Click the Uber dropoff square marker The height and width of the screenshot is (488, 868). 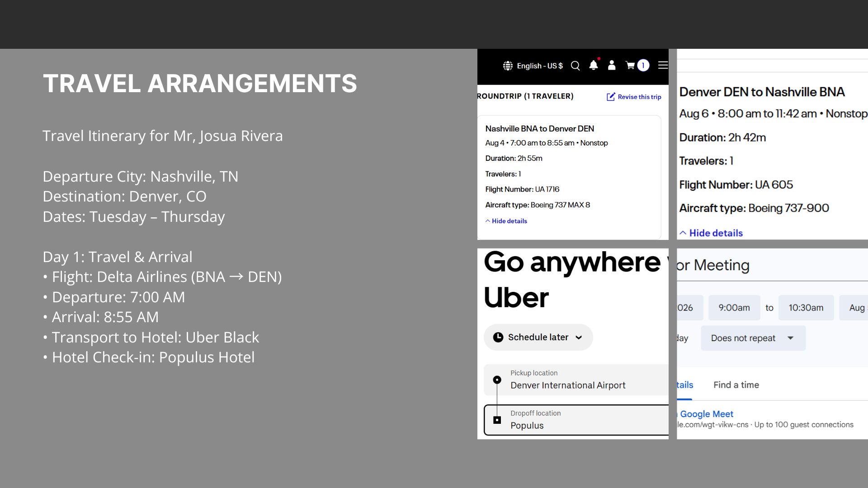[497, 420]
